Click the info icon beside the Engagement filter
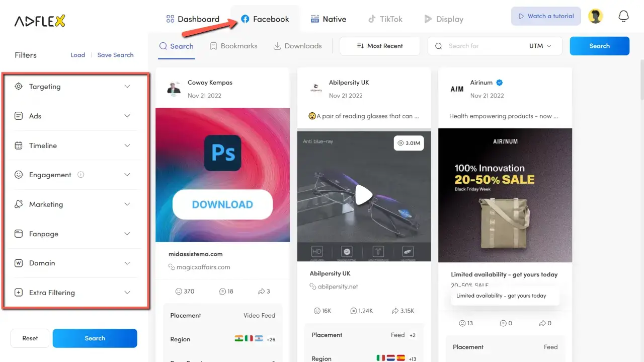The image size is (644, 362). [80, 174]
